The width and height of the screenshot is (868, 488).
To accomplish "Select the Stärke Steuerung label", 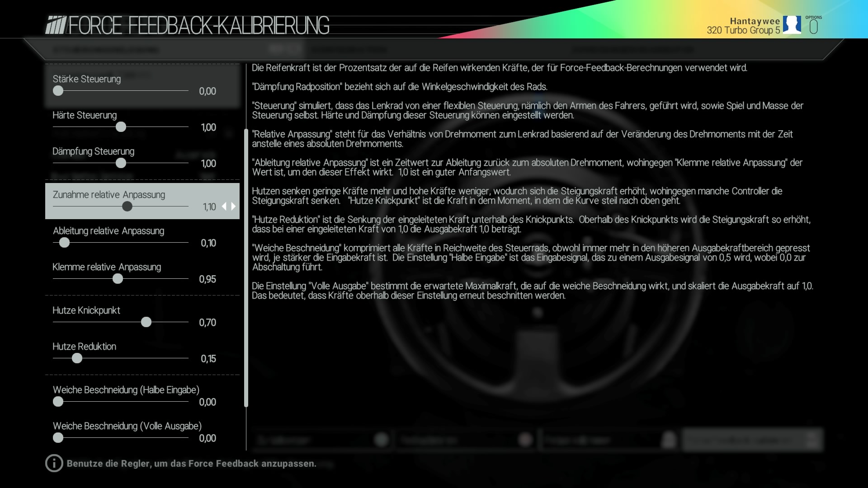I will click(x=87, y=79).
